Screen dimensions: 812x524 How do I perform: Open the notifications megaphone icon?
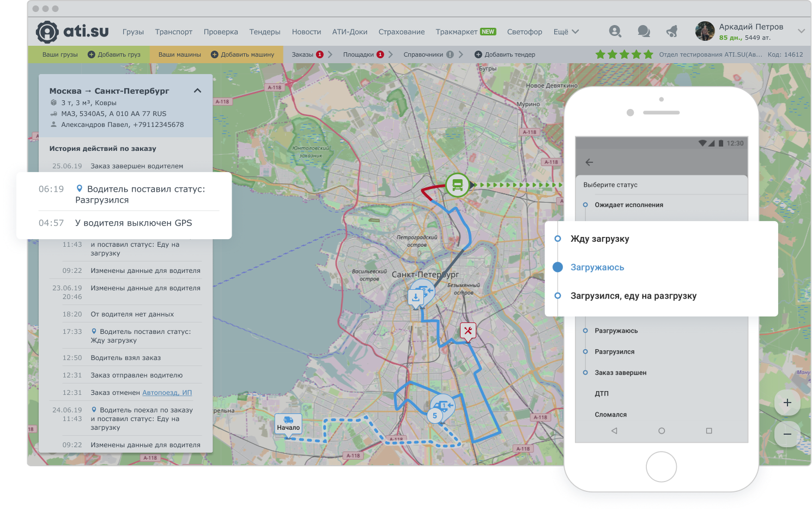(x=672, y=32)
